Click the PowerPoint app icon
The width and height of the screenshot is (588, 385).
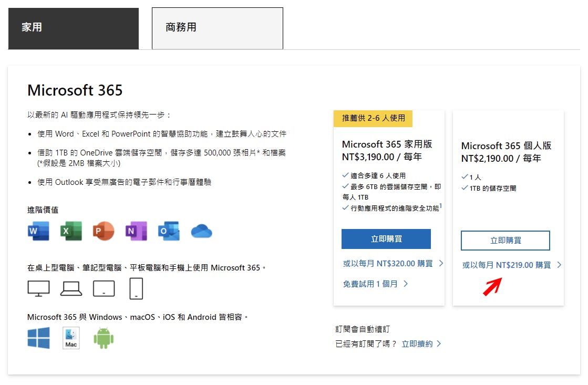coord(104,231)
